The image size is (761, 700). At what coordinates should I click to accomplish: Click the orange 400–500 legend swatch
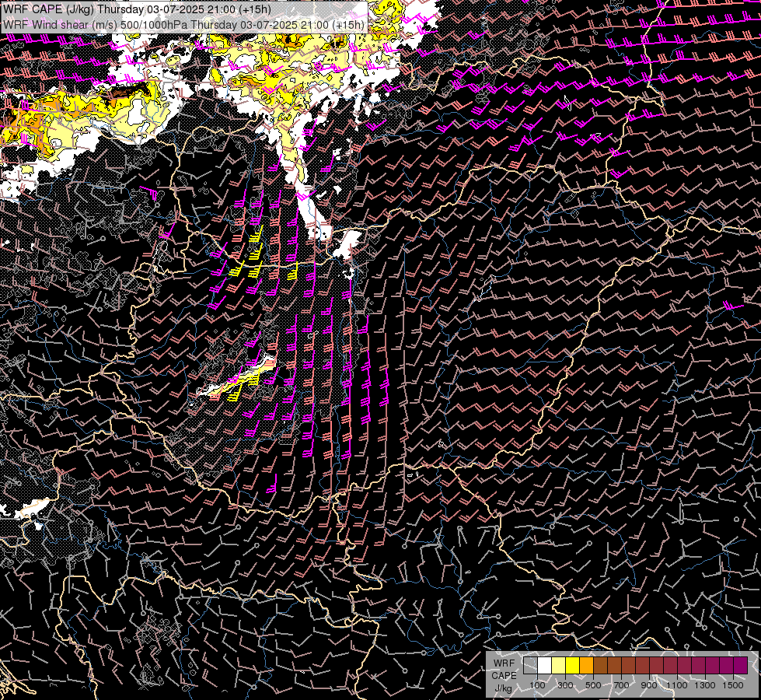pyautogui.click(x=586, y=666)
